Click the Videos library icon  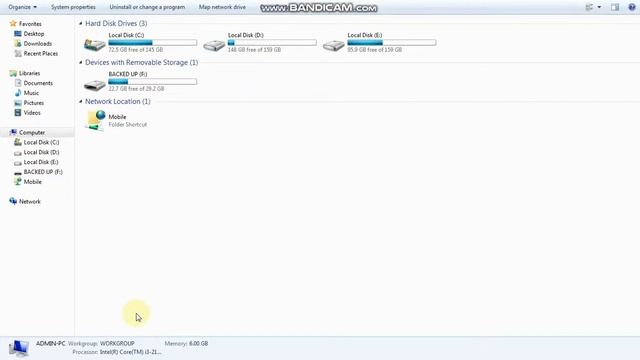point(18,113)
